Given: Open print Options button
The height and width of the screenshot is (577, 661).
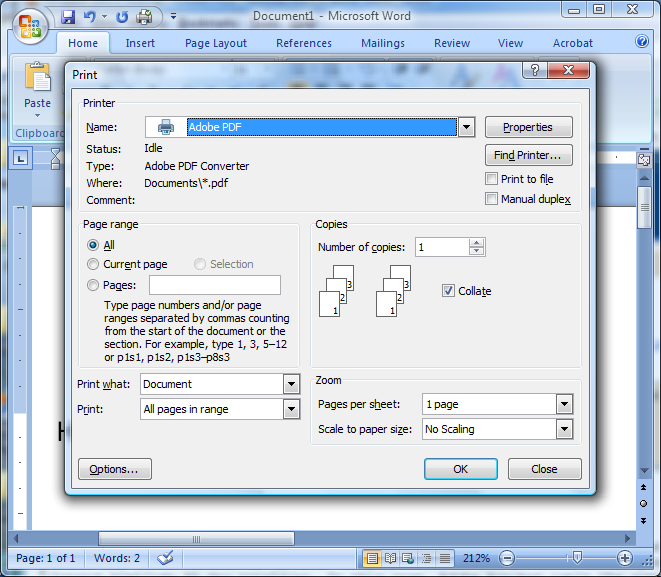Looking at the screenshot, I should coord(115,469).
